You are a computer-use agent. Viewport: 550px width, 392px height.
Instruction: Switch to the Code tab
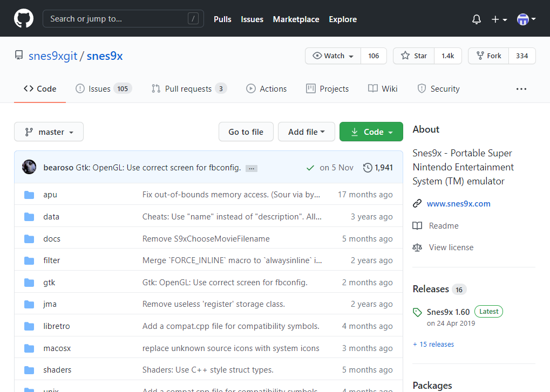[40, 89]
